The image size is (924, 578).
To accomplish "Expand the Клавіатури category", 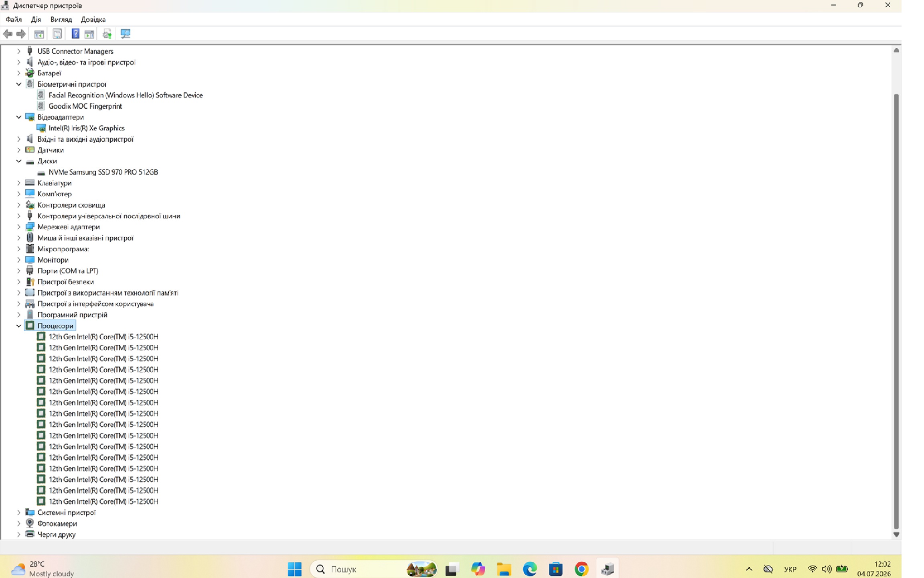I will [18, 183].
